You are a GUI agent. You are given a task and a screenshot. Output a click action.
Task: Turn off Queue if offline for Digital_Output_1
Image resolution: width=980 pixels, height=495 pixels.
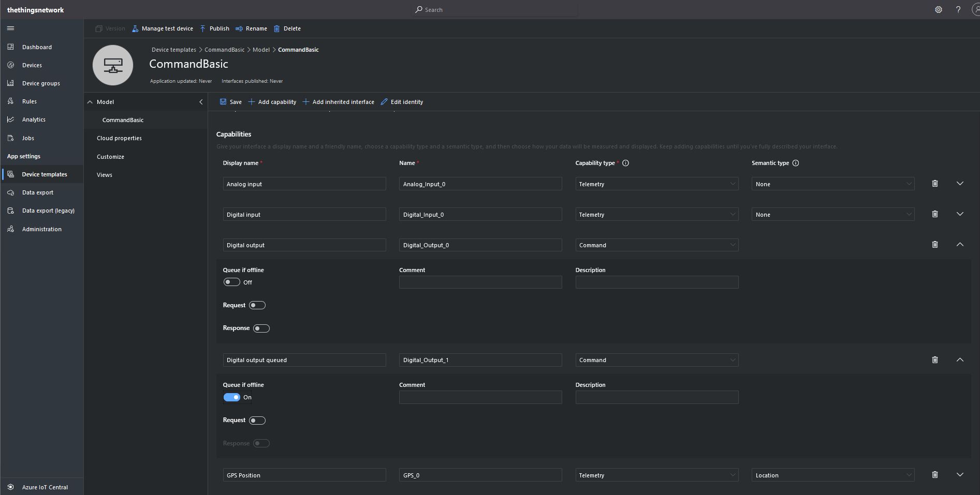click(231, 397)
